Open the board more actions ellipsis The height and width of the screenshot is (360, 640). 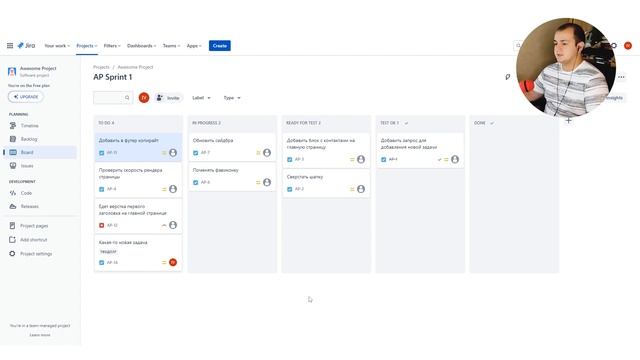621,77
